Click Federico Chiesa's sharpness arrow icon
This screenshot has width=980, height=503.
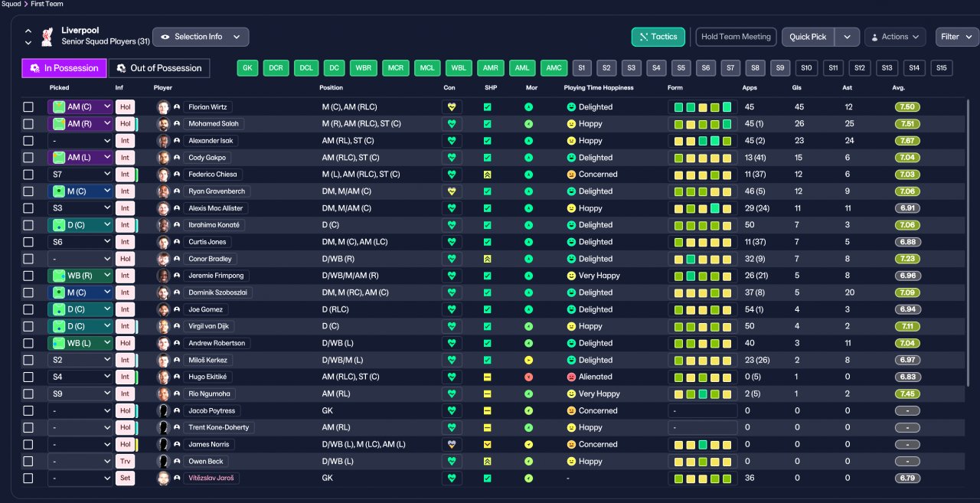click(x=488, y=175)
